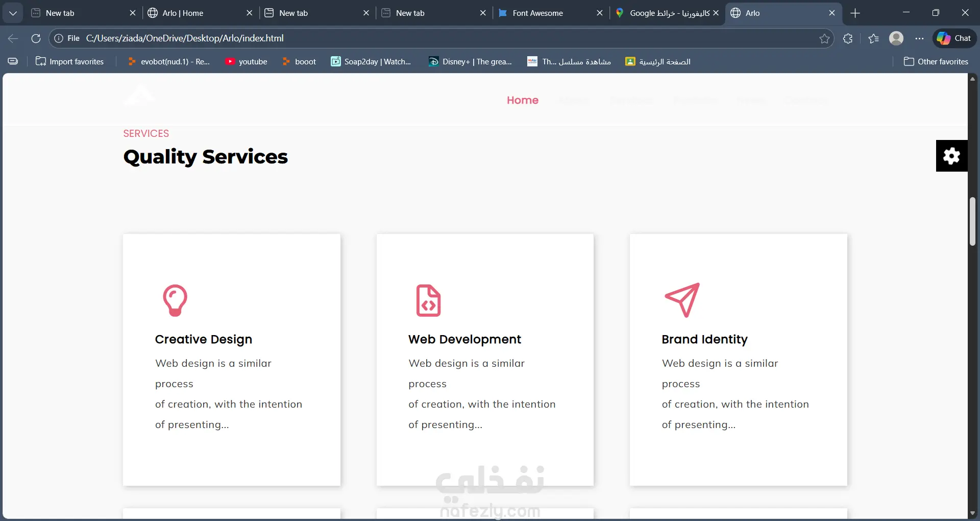This screenshot has width=980, height=521.
Task: Open the favorites list icon
Action: [873, 38]
